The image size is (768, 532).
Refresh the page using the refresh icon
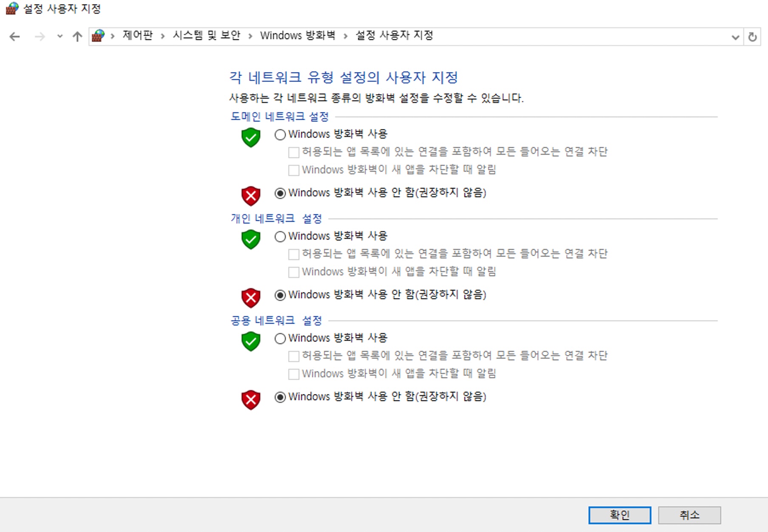click(752, 37)
